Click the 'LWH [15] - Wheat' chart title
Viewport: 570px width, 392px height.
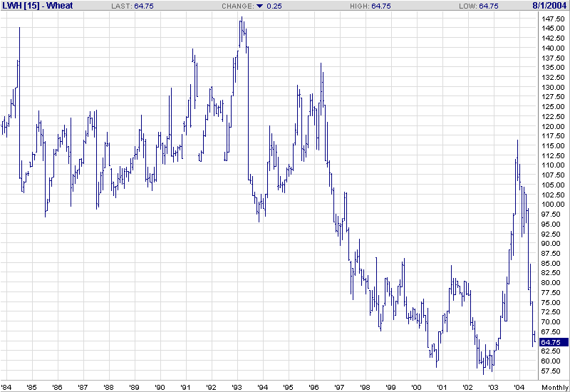38,6
